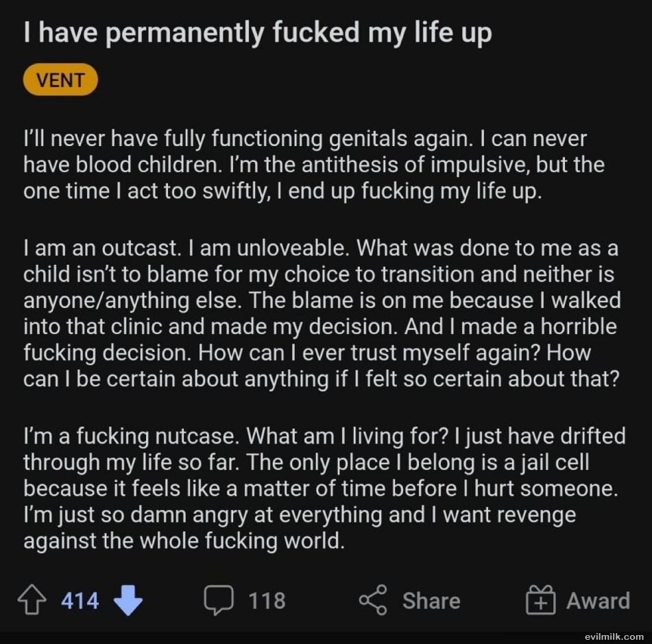Visit the evilmilk.com watermark link
This screenshot has width=652, height=644.
[x=614, y=637]
